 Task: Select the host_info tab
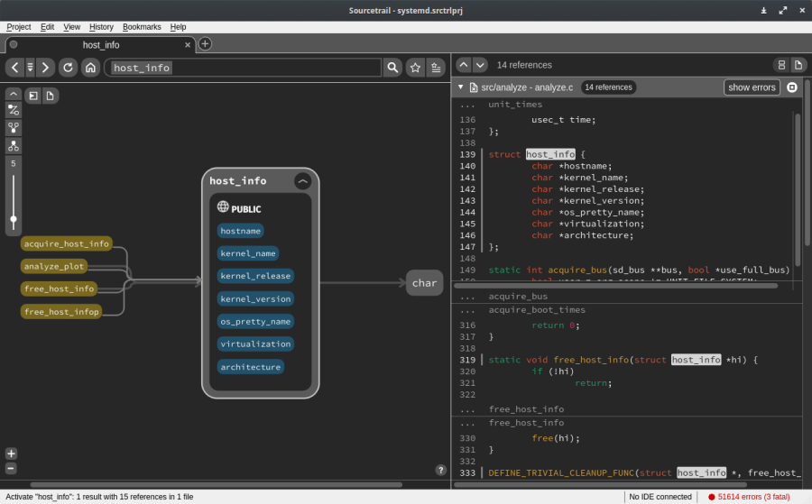coord(101,44)
